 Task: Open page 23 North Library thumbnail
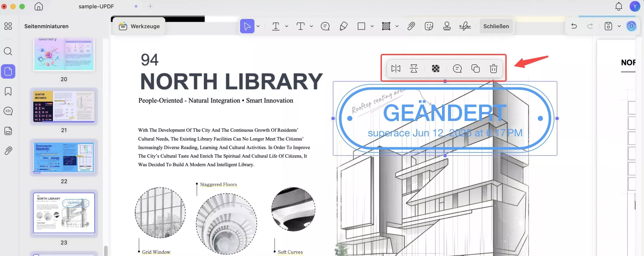coord(64,213)
